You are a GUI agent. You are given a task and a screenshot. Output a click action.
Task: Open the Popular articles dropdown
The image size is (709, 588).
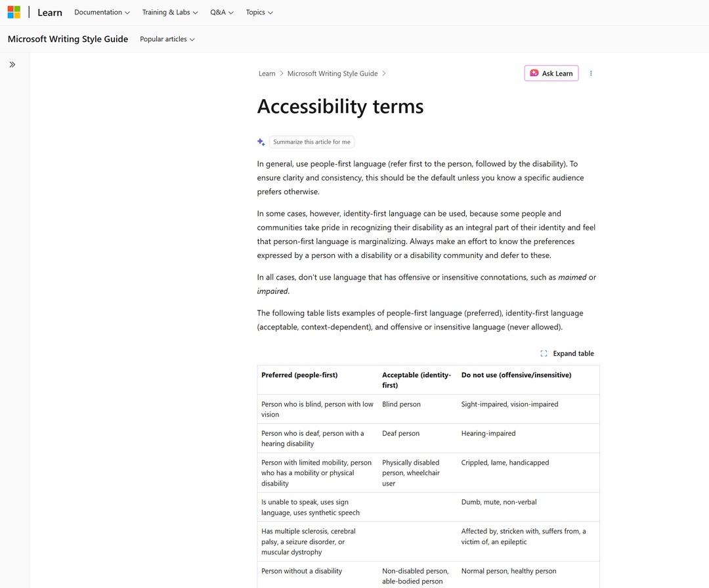[167, 39]
